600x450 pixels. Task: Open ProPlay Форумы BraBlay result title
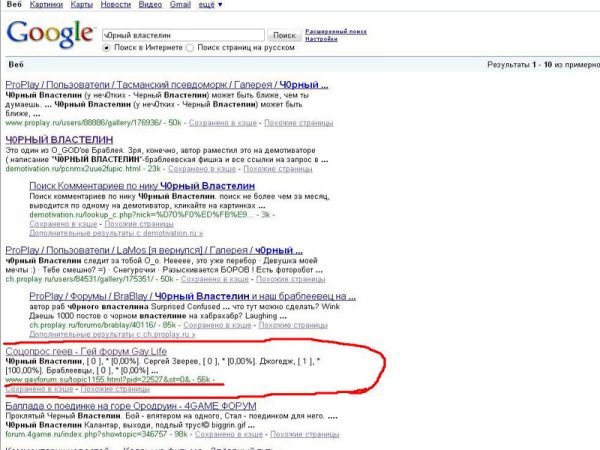192,296
